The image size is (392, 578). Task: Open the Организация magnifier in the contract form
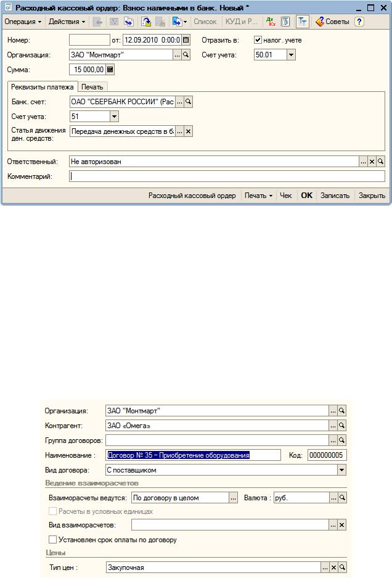(x=342, y=411)
